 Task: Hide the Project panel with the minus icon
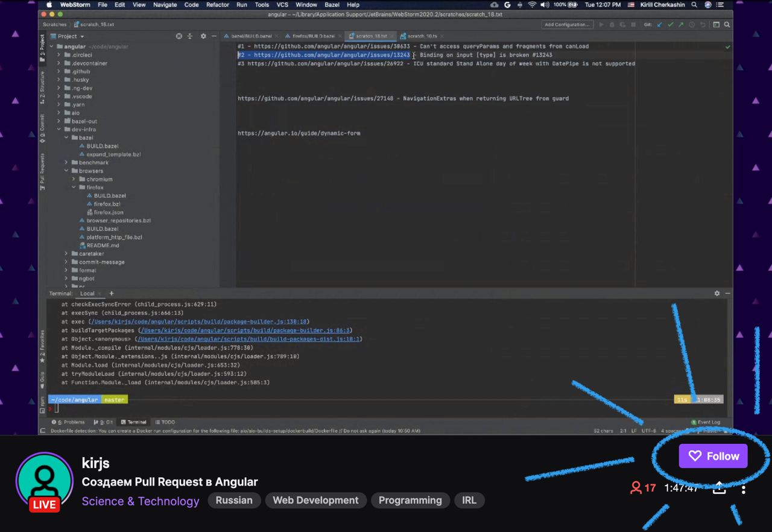(214, 36)
